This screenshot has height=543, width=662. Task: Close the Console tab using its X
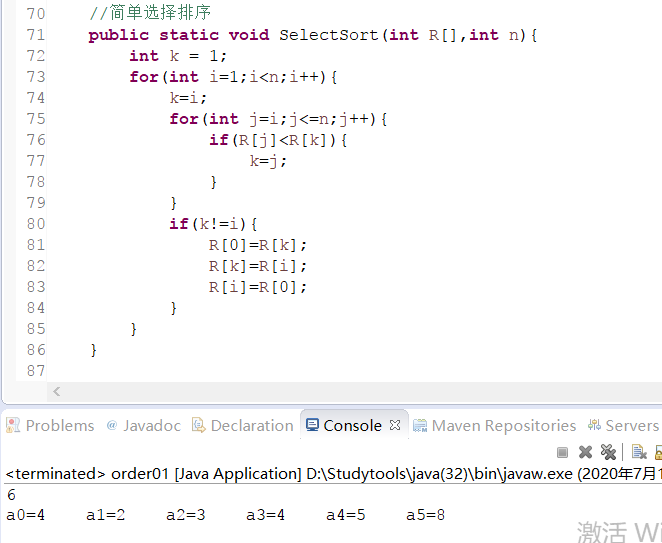coord(395,425)
